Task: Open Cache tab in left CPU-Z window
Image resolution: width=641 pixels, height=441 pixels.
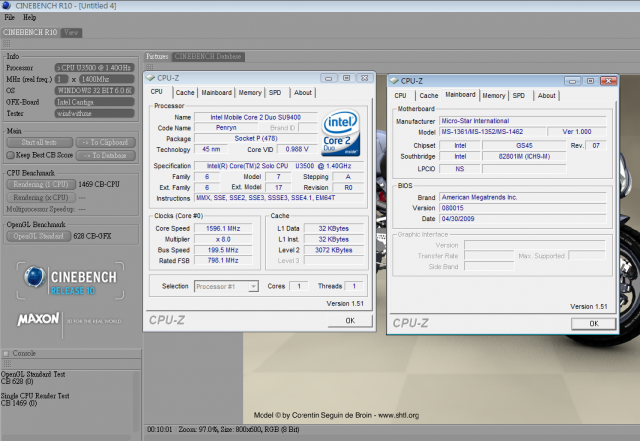Action: pyautogui.click(x=185, y=93)
